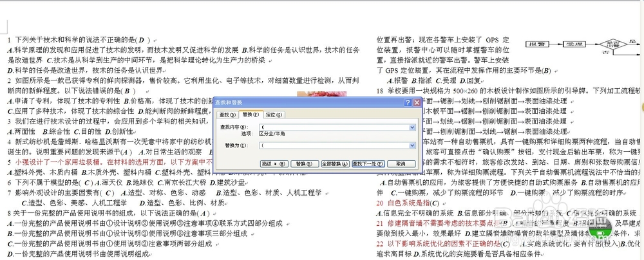Click the 受理 box in the flowchart
This screenshot has width=644, height=260.
click(x=573, y=44)
